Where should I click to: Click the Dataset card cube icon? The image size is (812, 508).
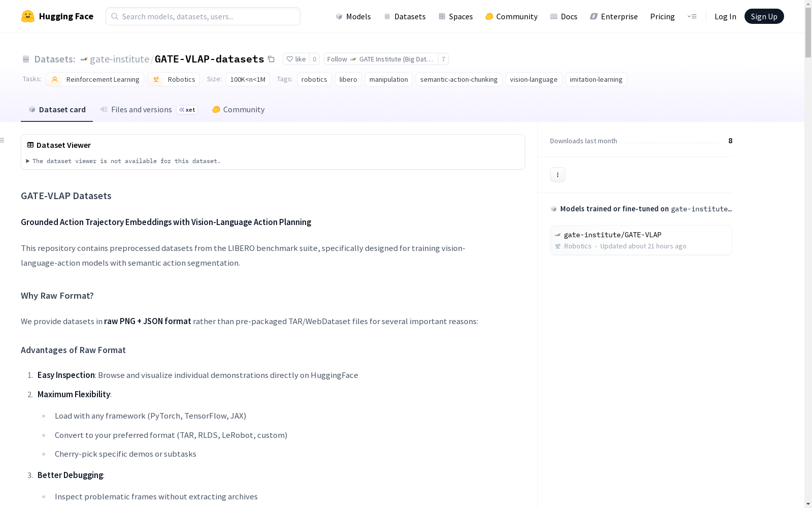(x=32, y=110)
